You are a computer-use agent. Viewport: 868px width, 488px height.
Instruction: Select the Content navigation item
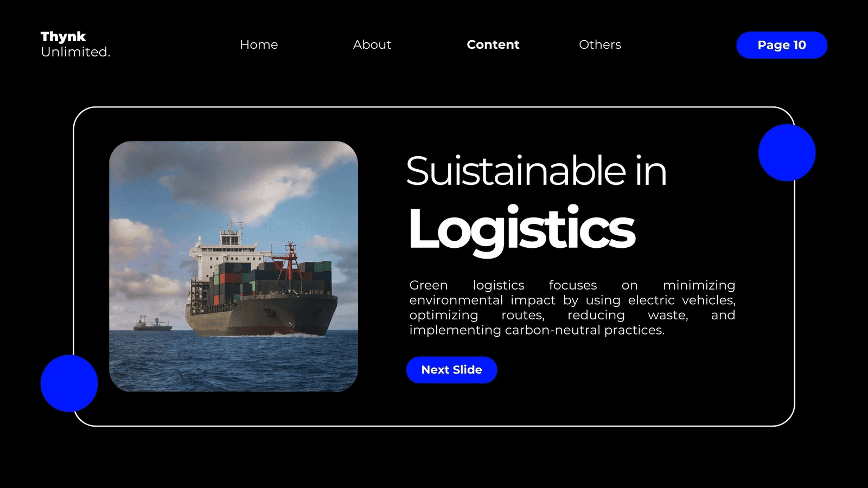pos(493,44)
